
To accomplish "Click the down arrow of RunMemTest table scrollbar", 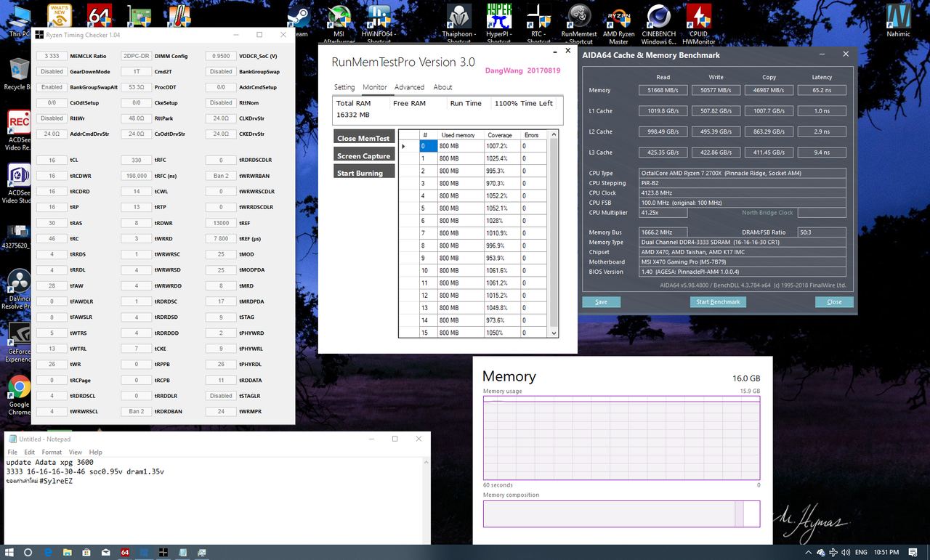I will coord(554,333).
